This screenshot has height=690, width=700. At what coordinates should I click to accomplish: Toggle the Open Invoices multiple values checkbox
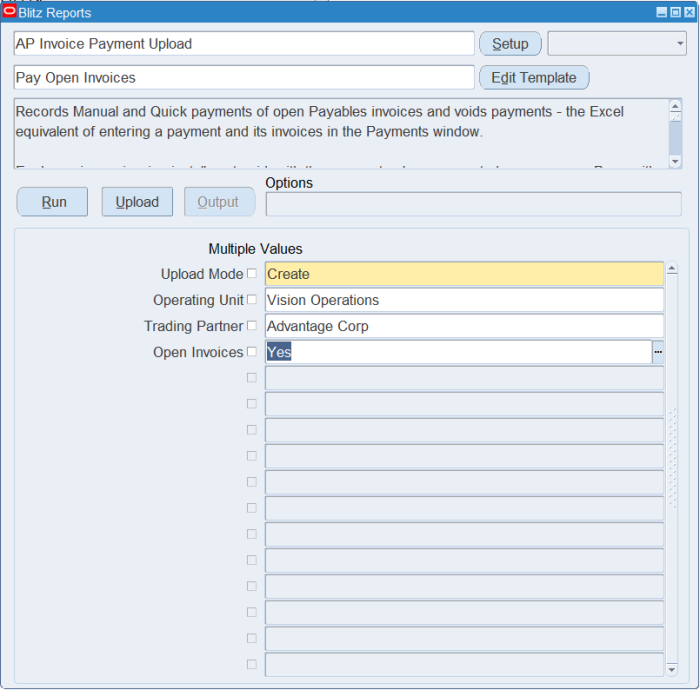[x=252, y=351]
